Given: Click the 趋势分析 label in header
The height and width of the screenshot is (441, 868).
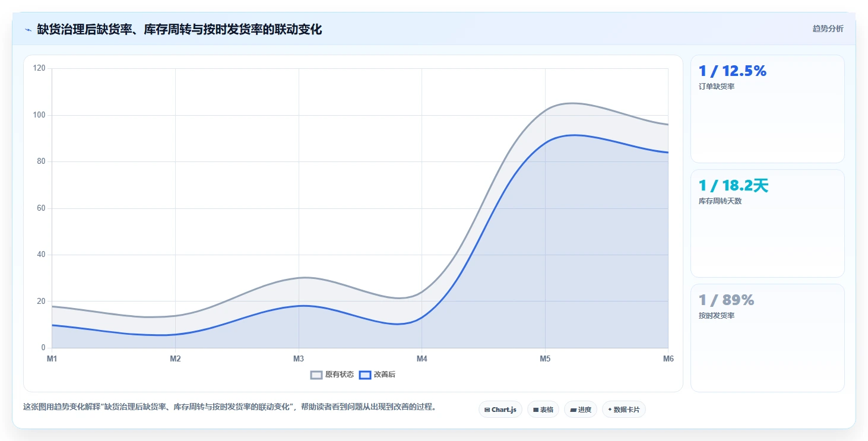Looking at the screenshot, I should 828,29.
